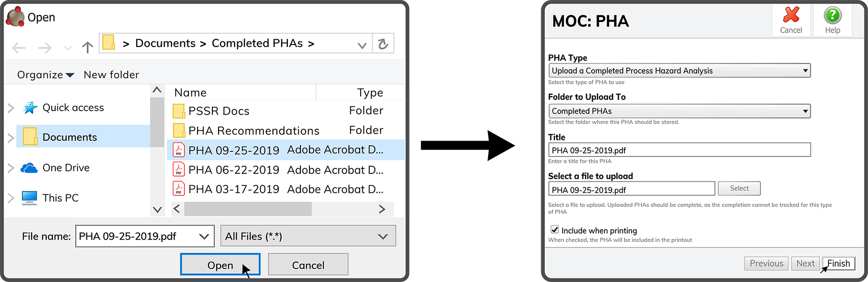
Task: Click the back navigation arrow
Action: (19, 47)
